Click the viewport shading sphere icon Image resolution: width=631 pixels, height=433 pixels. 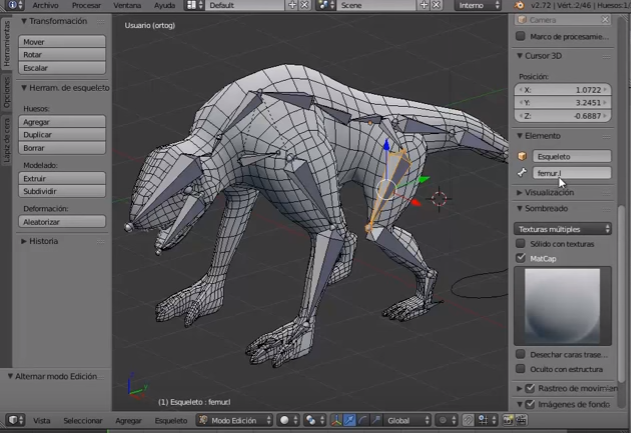pos(286,421)
